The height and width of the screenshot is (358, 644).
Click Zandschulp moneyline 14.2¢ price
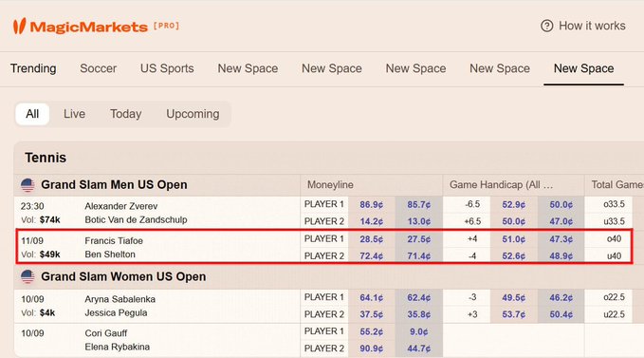tap(371, 221)
